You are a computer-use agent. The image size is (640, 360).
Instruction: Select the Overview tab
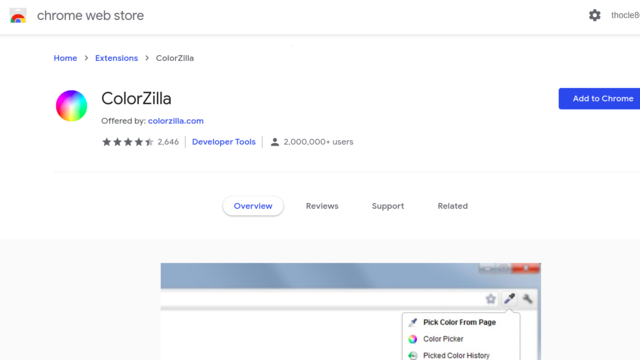(x=253, y=206)
